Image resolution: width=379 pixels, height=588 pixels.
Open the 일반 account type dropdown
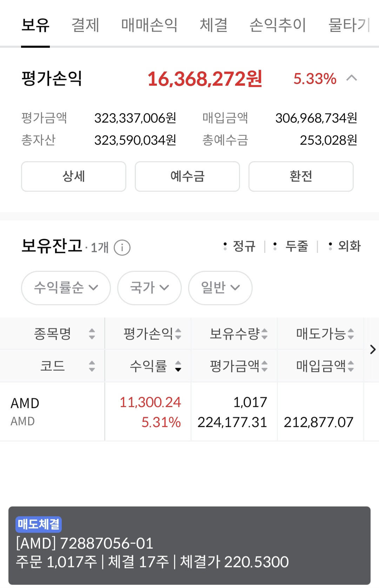[x=220, y=288]
